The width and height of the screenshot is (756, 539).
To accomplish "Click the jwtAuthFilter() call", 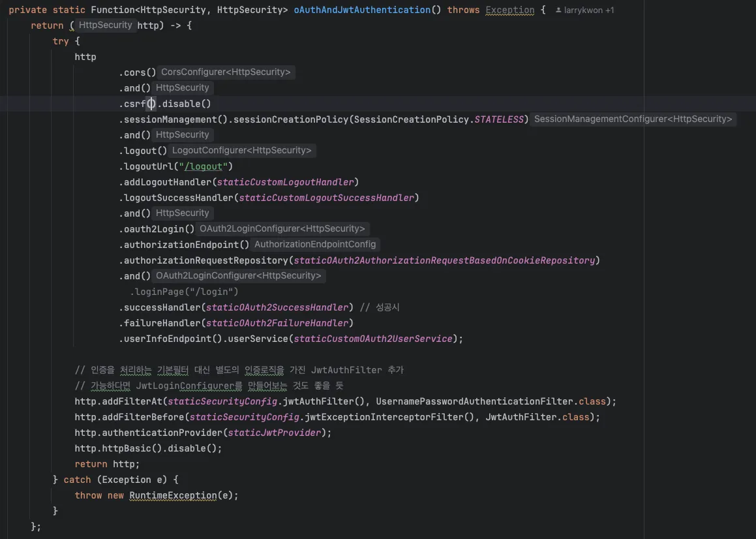I will click(x=324, y=401).
